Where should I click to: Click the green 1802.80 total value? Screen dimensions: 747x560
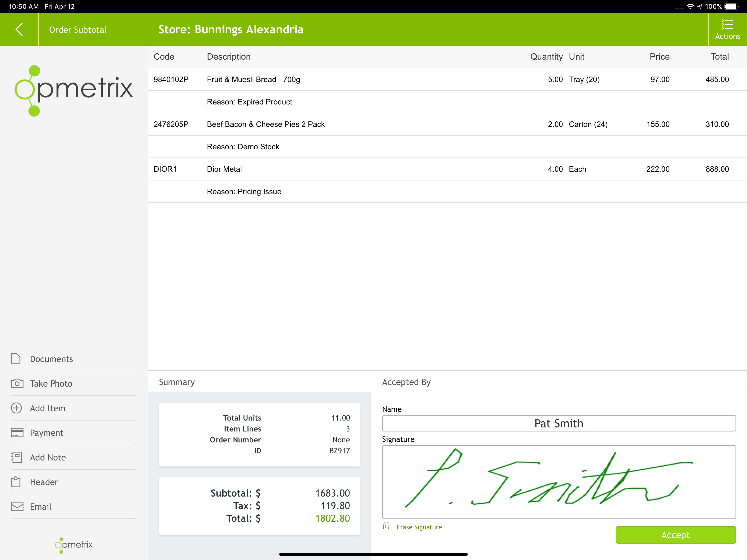point(332,518)
